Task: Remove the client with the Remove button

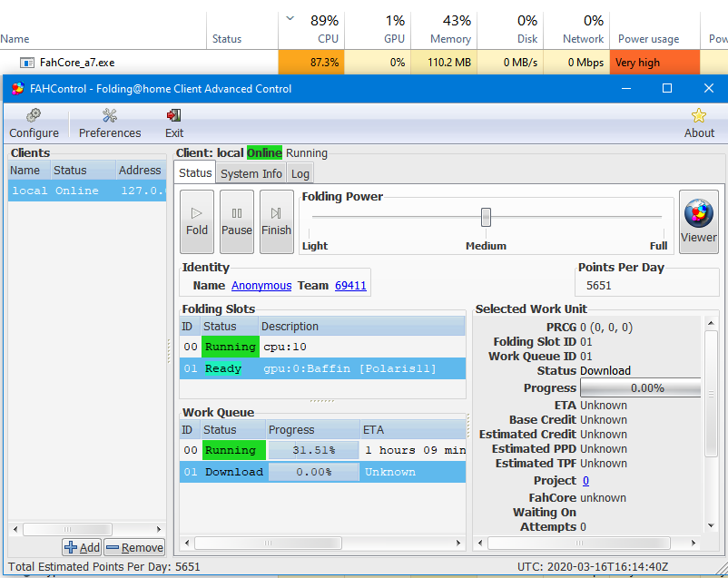Action: [134, 548]
